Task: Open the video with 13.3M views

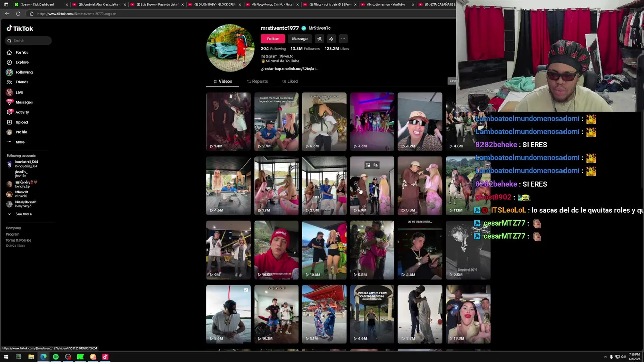Action: coord(468,314)
